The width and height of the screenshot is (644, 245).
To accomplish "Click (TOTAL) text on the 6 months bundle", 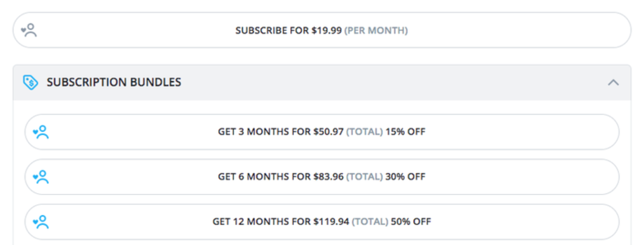I will click(x=364, y=177).
